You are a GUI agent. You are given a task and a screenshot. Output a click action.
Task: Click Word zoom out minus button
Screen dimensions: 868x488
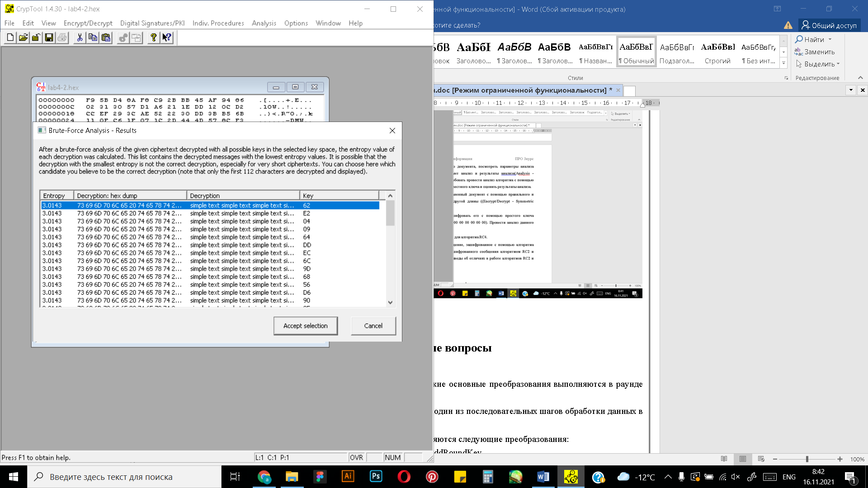(775, 459)
